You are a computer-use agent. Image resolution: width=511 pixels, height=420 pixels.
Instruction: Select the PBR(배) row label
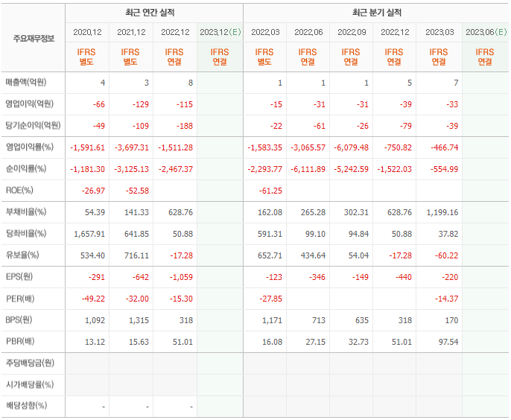(x=20, y=342)
